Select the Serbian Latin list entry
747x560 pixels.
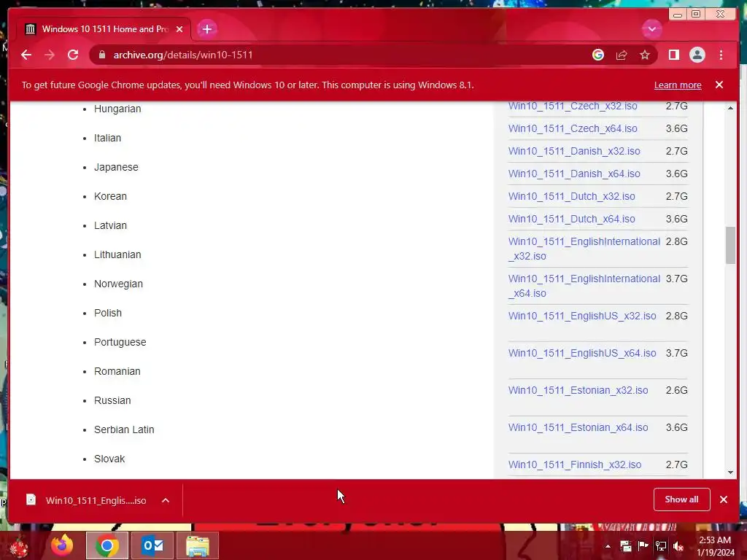click(x=124, y=429)
